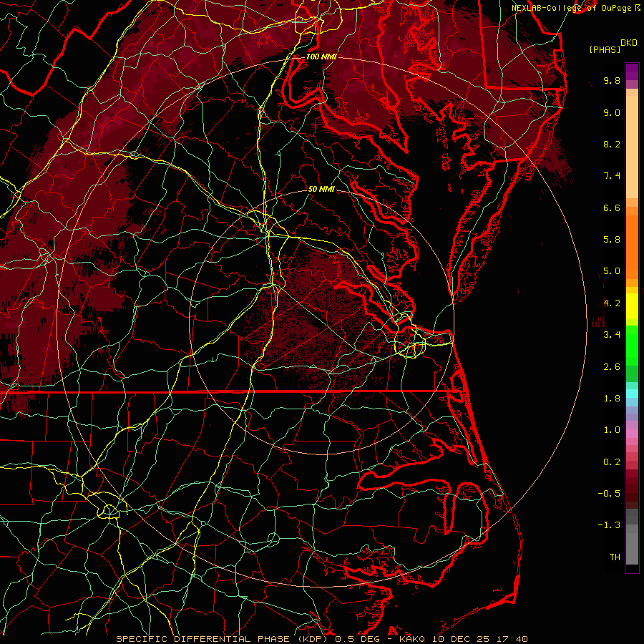
Task: Click the -1.3 value on the legend
Action: pos(609,525)
